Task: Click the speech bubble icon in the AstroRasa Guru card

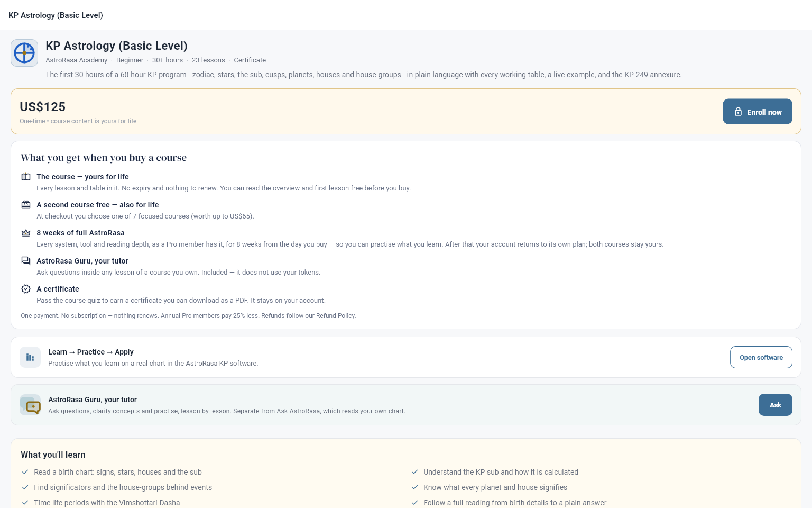Action: pos(30,405)
